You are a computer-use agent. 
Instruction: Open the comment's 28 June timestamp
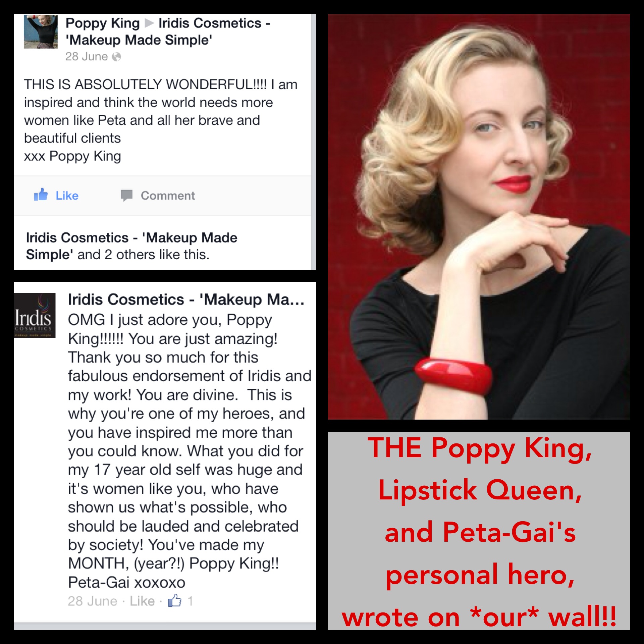coord(93,601)
